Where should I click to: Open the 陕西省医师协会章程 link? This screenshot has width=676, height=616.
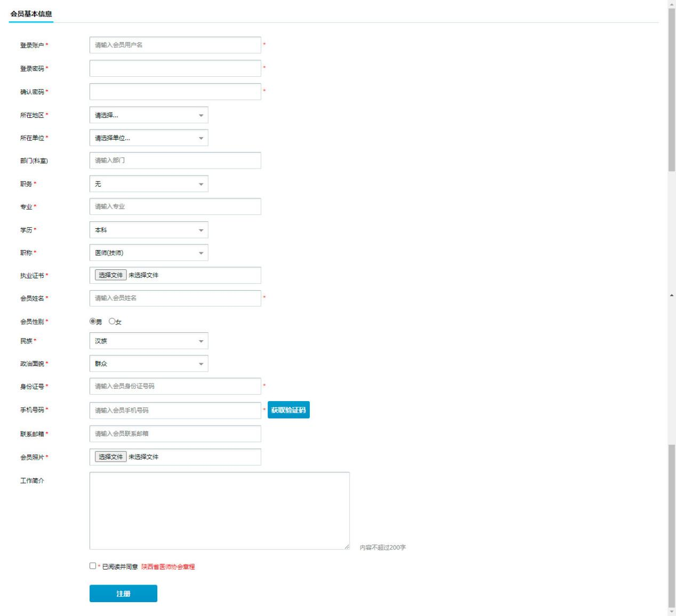click(168, 567)
